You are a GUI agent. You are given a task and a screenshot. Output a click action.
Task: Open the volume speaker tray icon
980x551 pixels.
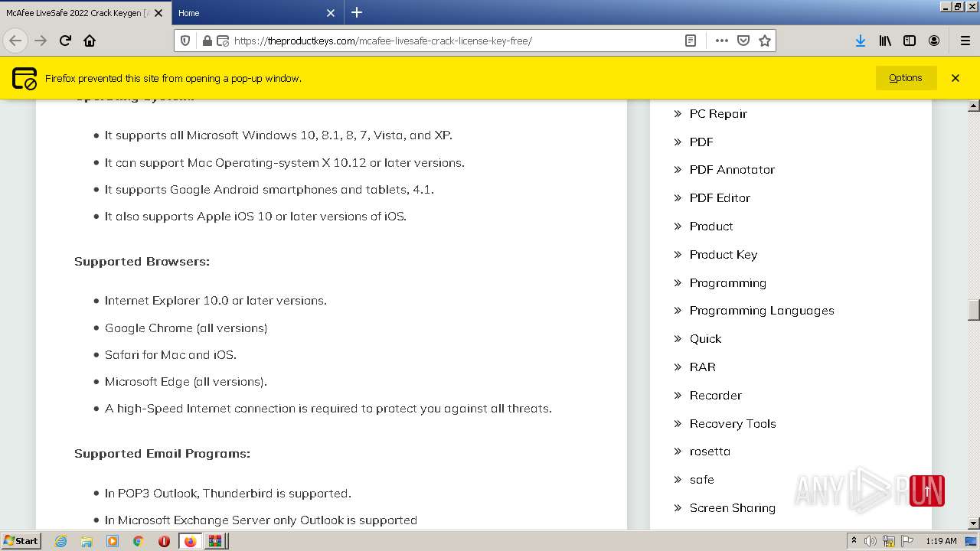point(871,541)
